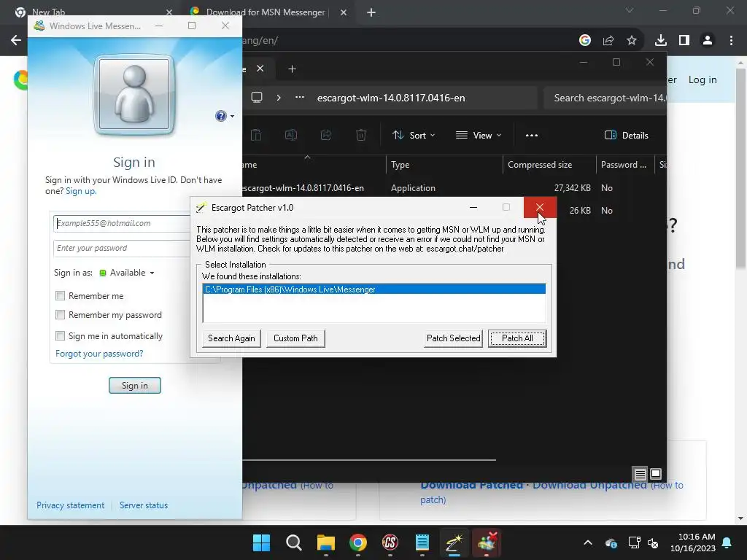The width and height of the screenshot is (747, 560).
Task: Open the Windows Start menu
Action: pos(261,542)
